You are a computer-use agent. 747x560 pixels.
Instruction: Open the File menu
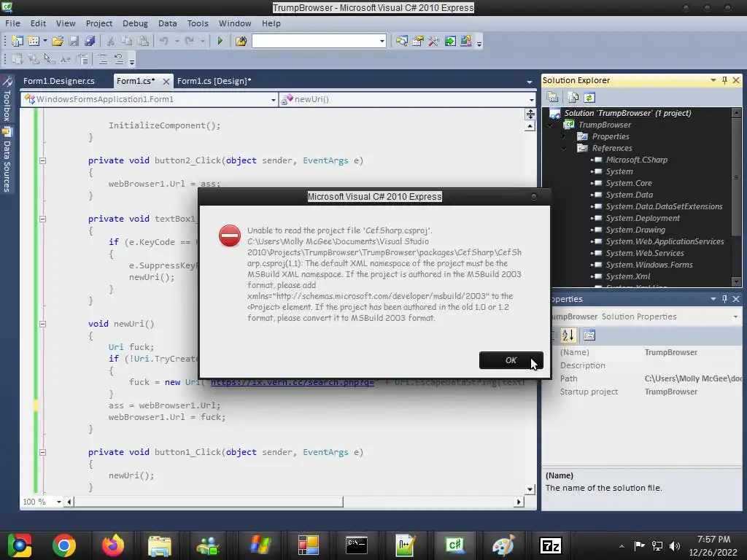(x=12, y=23)
